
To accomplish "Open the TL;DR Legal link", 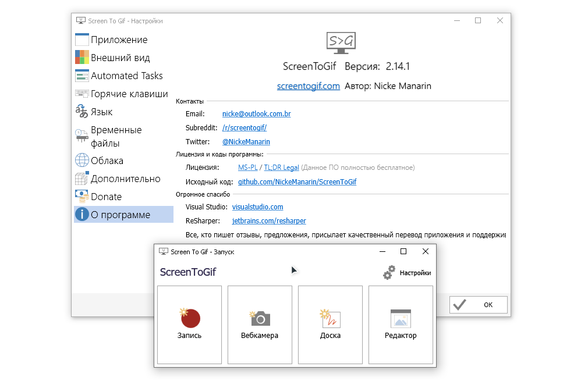I will tap(282, 168).
